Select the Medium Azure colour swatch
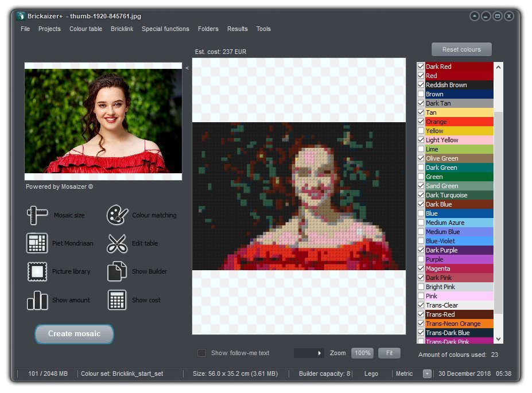Viewport: 532px width, 393px height. click(459, 223)
